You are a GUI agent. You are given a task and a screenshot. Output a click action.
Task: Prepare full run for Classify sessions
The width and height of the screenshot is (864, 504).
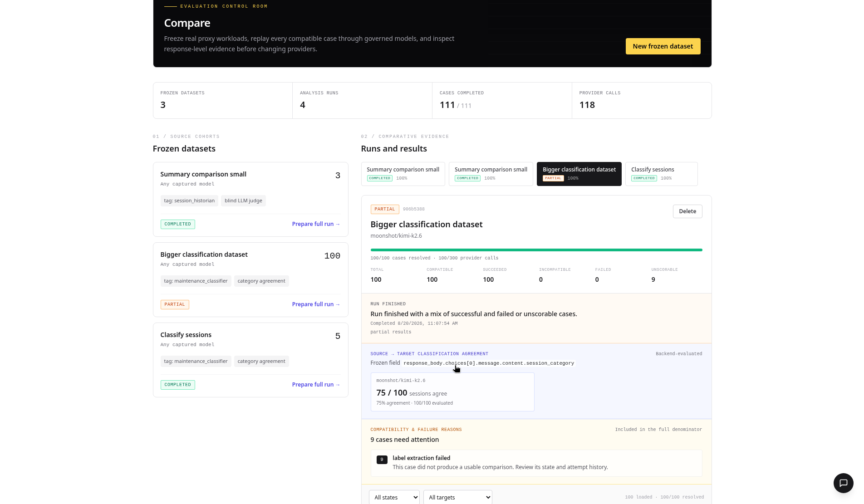316,385
